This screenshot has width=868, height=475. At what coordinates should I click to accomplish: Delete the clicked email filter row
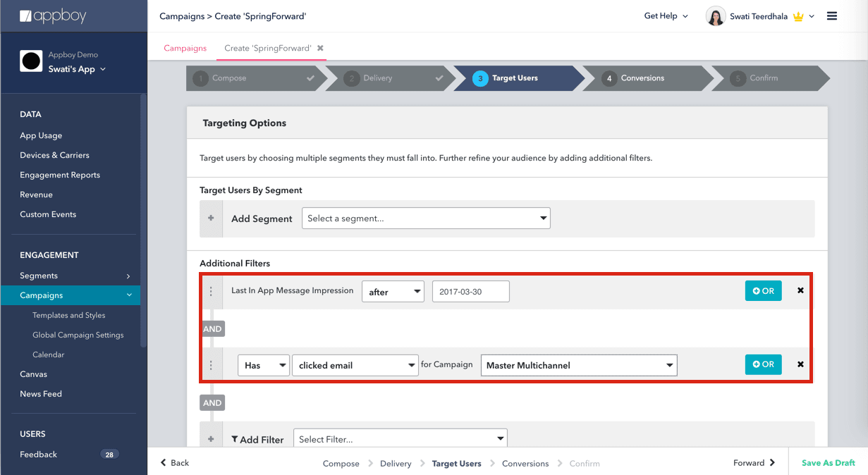coord(800,364)
